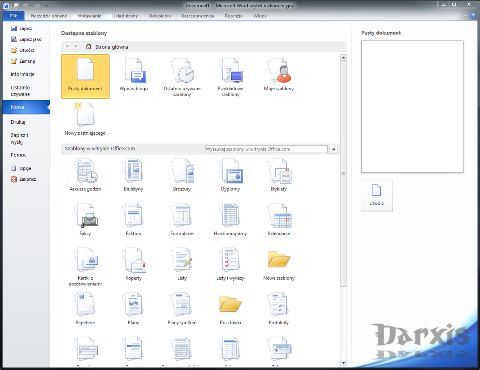Open the Listy i wykazy category
This screenshot has height=370, width=480.
click(230, 264)
